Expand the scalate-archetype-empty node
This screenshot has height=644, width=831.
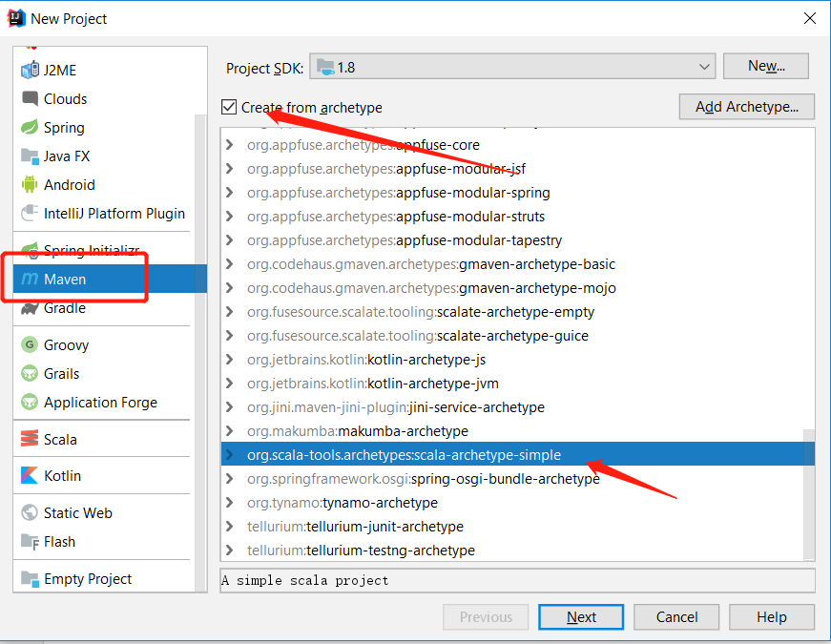click(x=230, y=312)
